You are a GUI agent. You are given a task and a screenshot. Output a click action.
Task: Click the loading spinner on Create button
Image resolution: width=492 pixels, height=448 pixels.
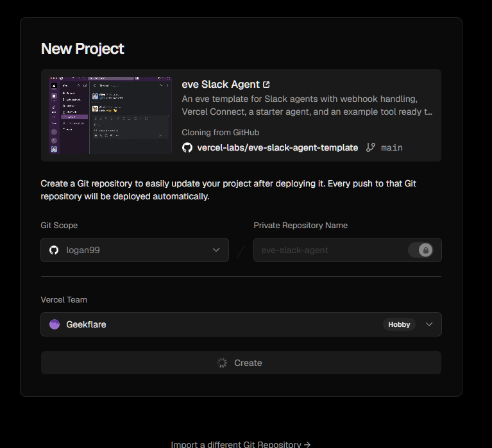tap(222, 363)
